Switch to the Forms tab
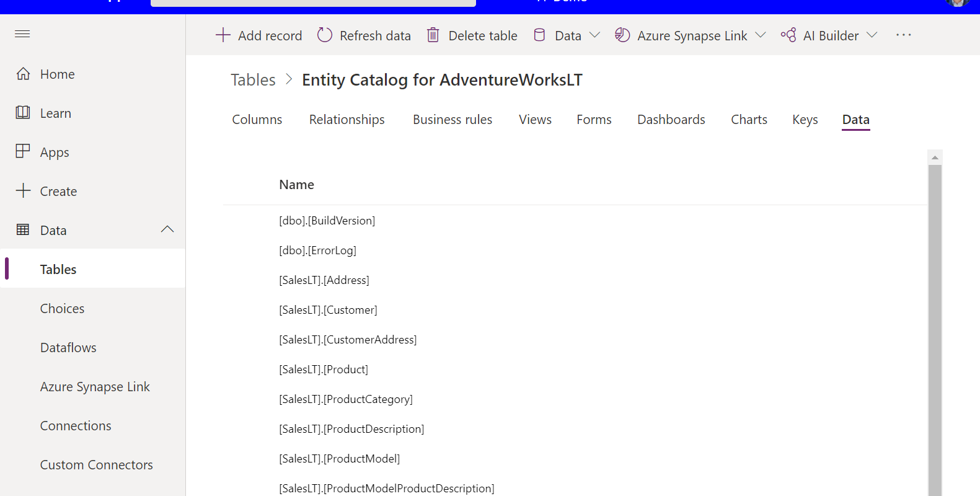 [594, 119]
